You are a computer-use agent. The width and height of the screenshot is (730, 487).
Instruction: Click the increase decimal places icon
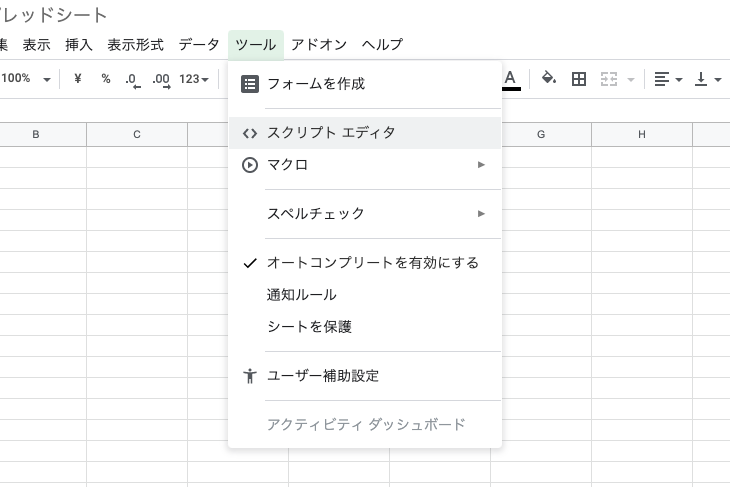tap(161, 79)
